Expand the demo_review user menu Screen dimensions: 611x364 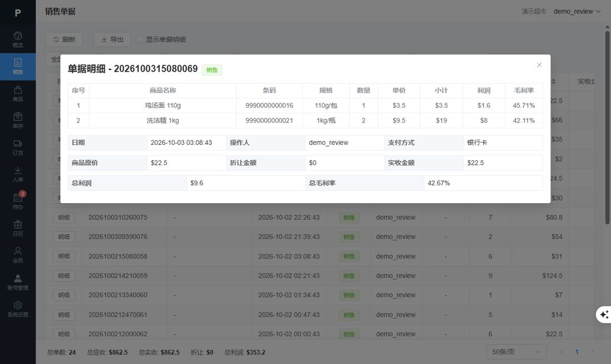[577, 11]
